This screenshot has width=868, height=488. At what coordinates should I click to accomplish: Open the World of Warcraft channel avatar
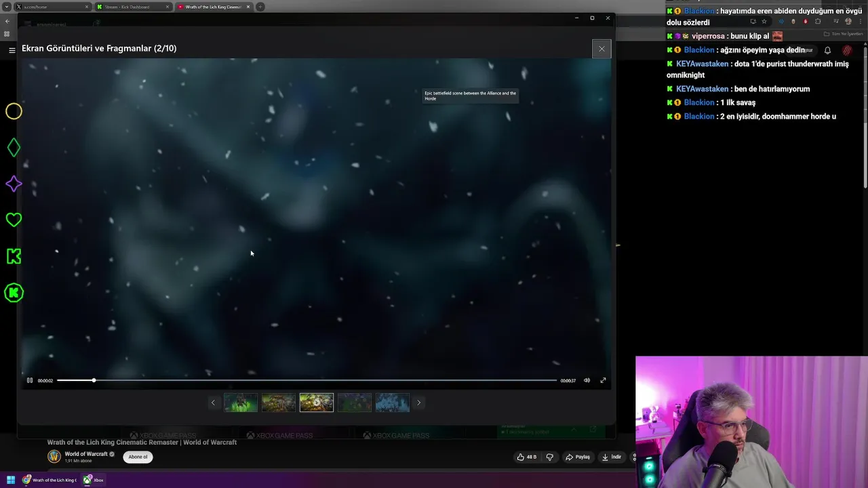[x=54, y=457]
